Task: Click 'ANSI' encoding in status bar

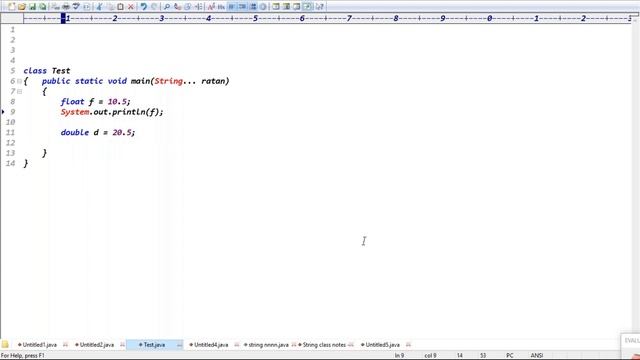Action: [537, 356]
